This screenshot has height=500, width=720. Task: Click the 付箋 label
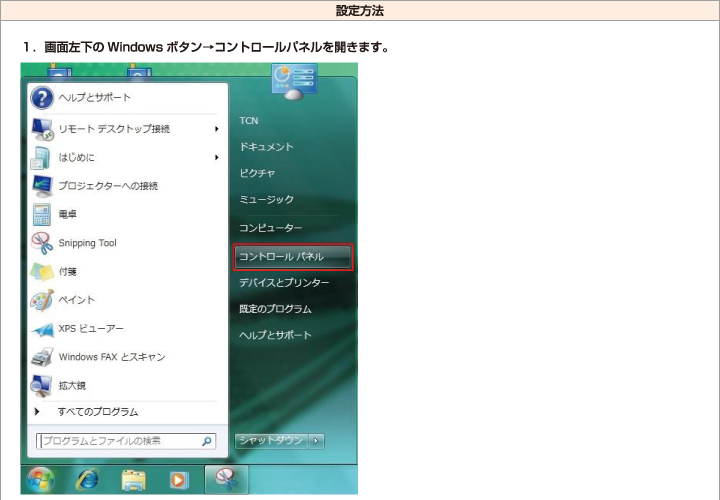point(68,272)
